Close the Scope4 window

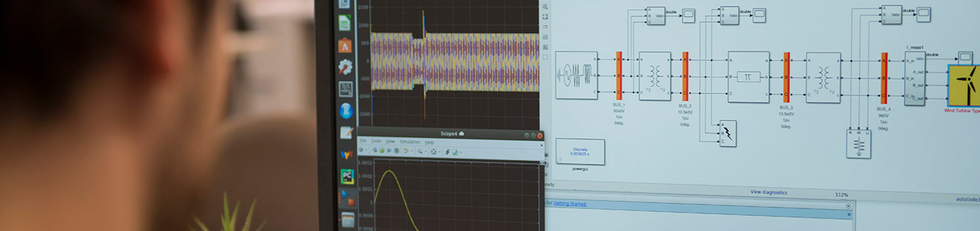tap(540, 135)
